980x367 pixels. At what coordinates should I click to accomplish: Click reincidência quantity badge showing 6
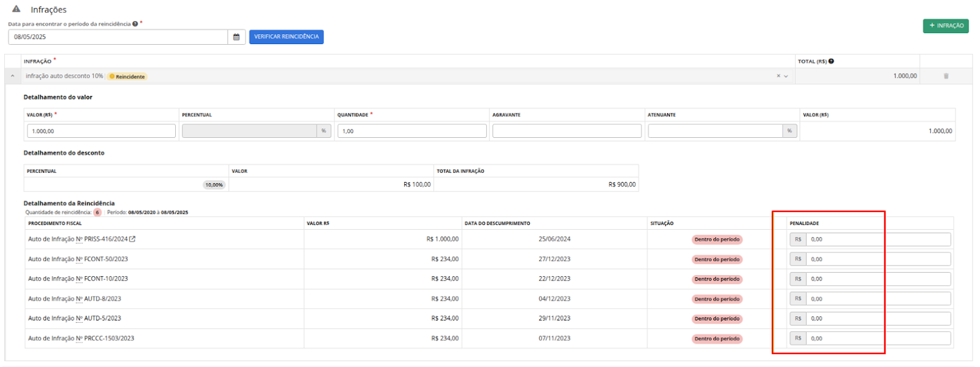(x=97, y=213)
